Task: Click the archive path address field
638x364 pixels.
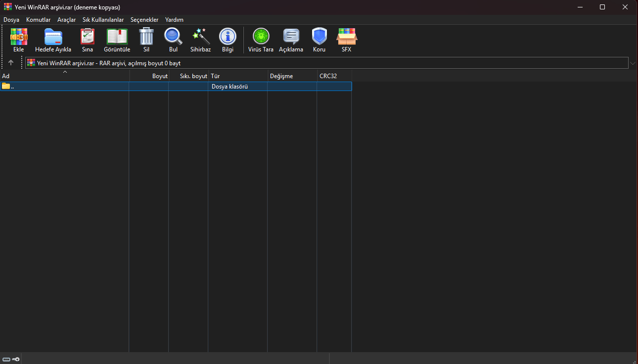Action: click(327, 63)
